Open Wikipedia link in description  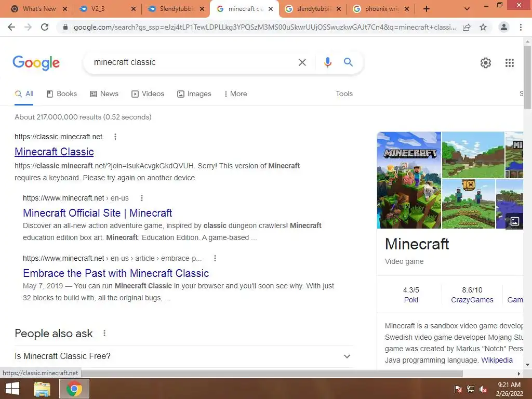[x=497, y=361]
